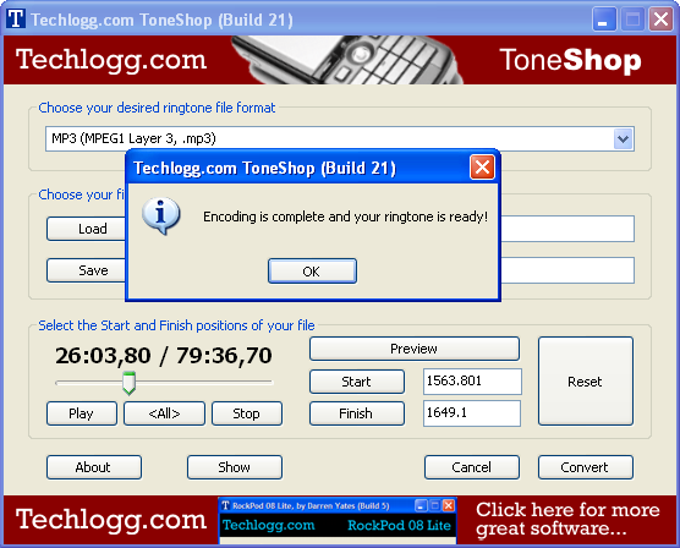Click into the Start value field 1563.801
Viewport: 680px width, 548px height.
472,381
